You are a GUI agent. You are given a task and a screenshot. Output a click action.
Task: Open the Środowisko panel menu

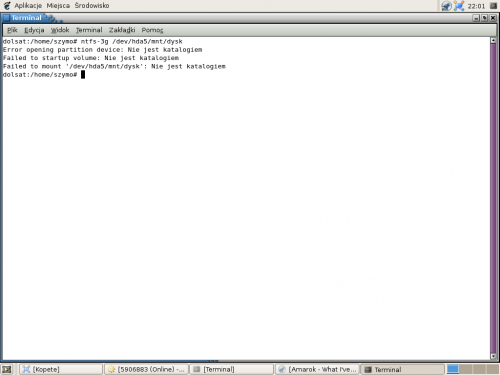pyautogui.click(x=92, y=6)
